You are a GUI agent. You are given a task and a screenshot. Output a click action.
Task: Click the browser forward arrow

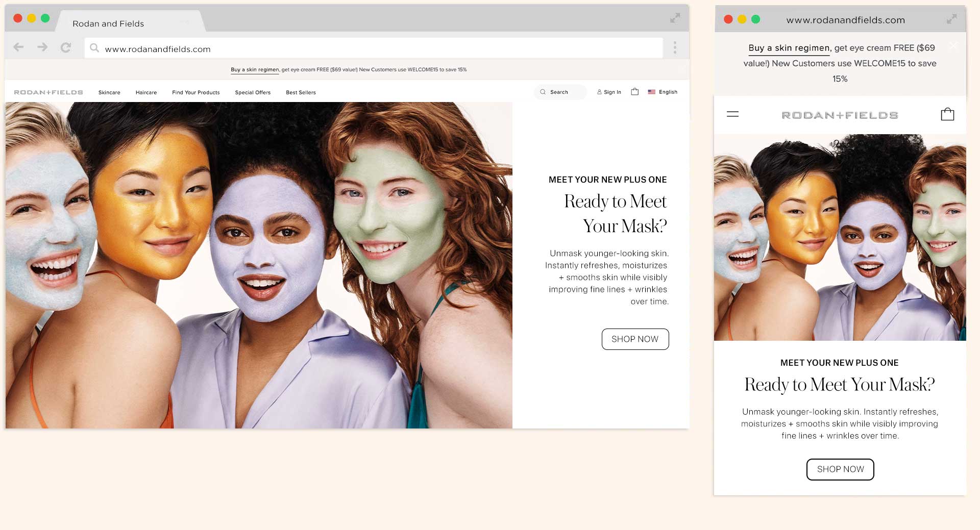42,47
